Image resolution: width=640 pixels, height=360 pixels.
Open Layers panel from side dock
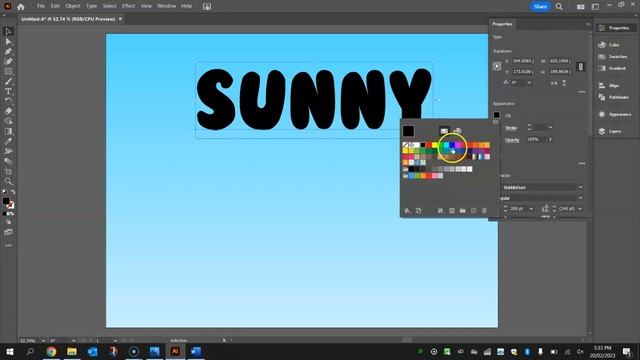610,131
